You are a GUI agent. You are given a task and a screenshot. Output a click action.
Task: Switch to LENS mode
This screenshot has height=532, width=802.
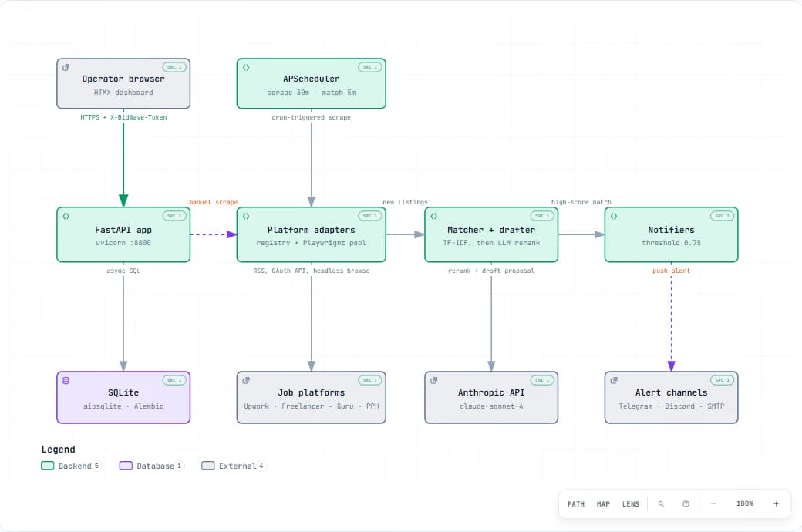(631, 504)
